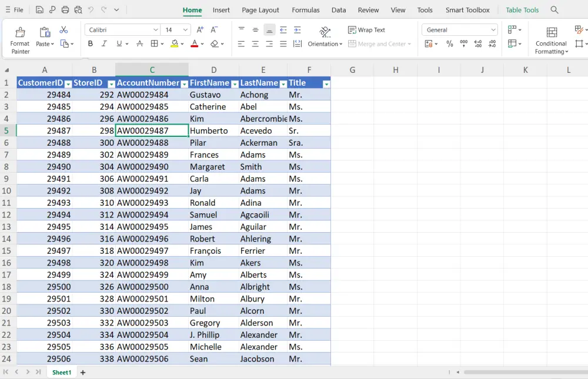Viewport: 588px width, 379px height.
Task: Decrease font size with A- icon
Action: [214, 29]
